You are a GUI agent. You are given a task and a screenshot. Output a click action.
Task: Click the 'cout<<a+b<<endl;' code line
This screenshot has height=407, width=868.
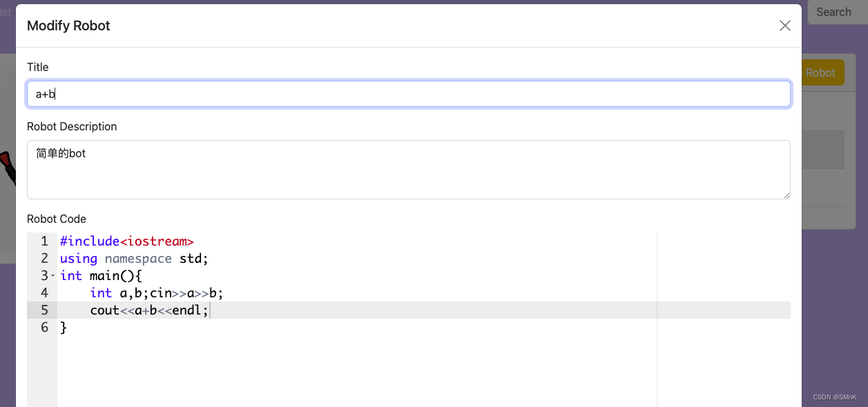(x=149, y=310)
